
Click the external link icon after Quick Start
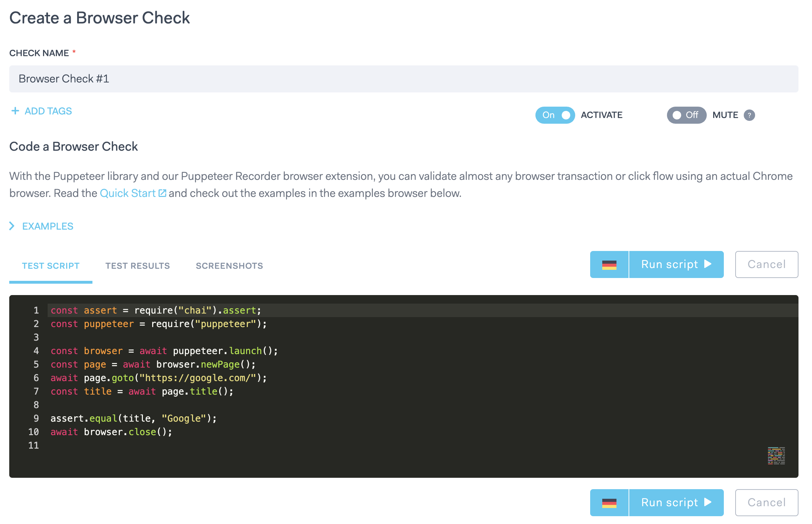click(162, 193)
